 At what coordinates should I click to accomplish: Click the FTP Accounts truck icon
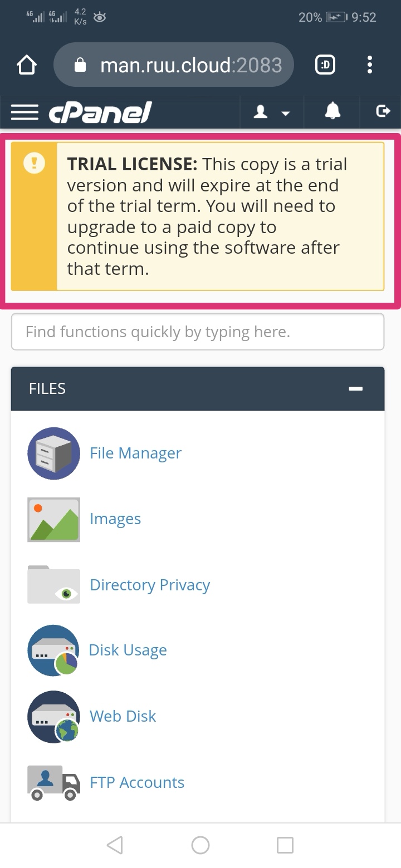[53, 782]
